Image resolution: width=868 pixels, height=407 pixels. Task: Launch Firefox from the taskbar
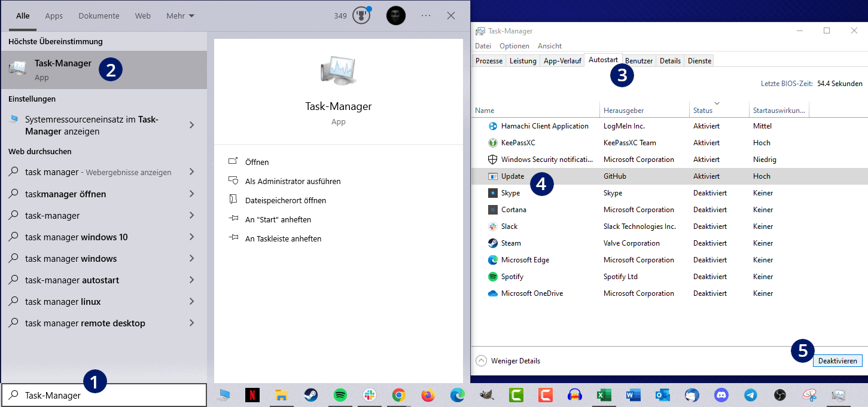[428, 395]
